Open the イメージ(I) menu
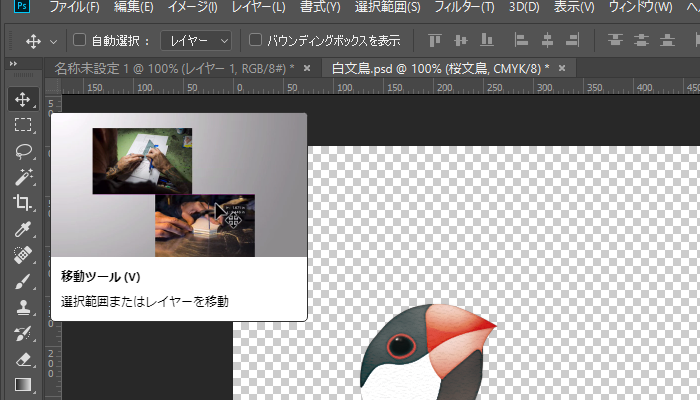 (193, 7)
